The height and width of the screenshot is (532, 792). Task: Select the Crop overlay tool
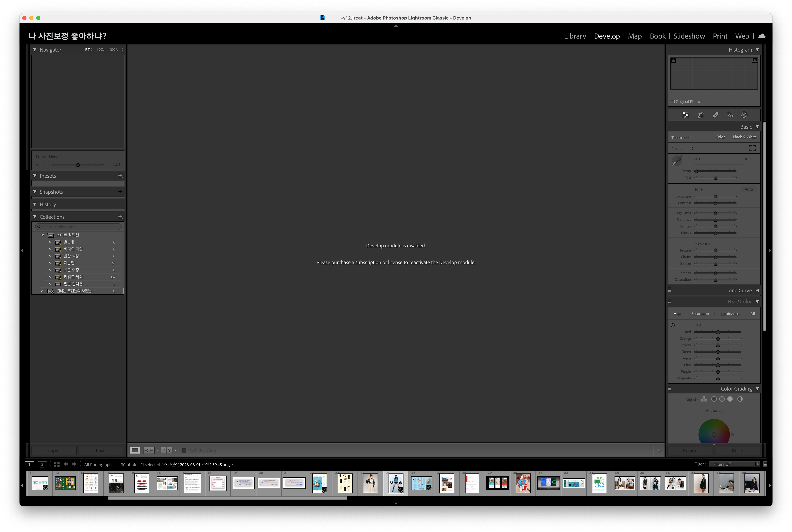[700, 115]
